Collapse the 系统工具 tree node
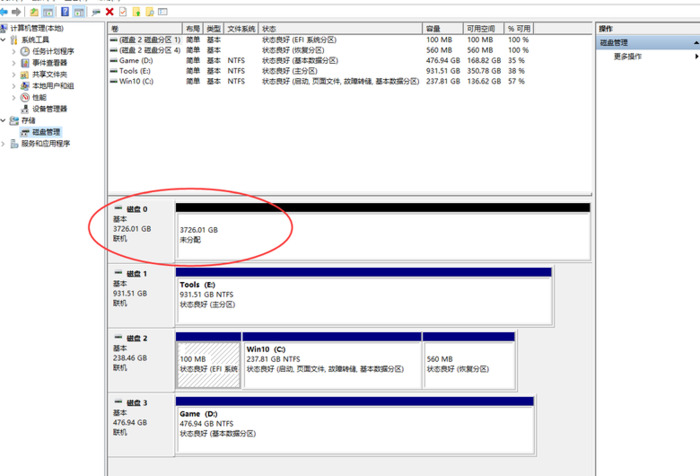The height and width of the screenshot is (476, 700). point(4,39)
